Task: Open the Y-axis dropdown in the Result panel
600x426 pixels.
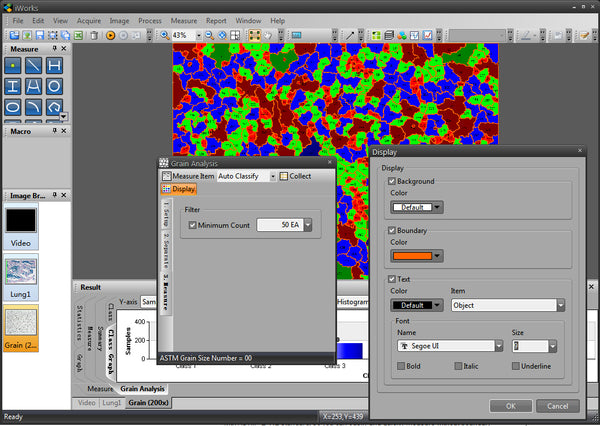Action: (x=148, y=302)
